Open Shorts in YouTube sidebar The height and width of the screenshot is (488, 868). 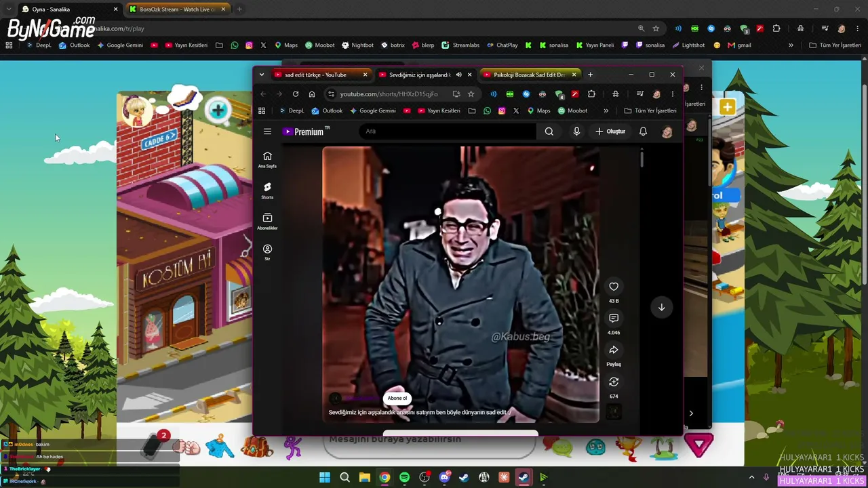click(267, 190)
